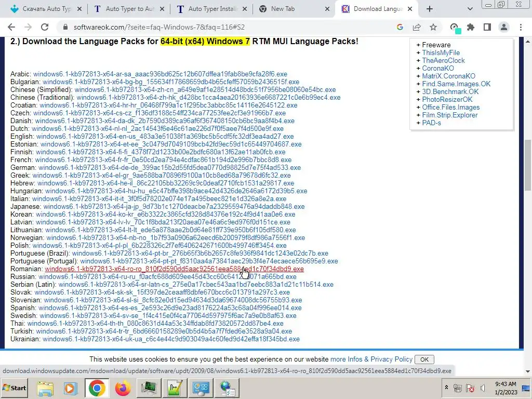Screen dimensions: 532x399
Task: Click the scrollbar up arrow
Action: pyautogui.click(x=528, y=42)
